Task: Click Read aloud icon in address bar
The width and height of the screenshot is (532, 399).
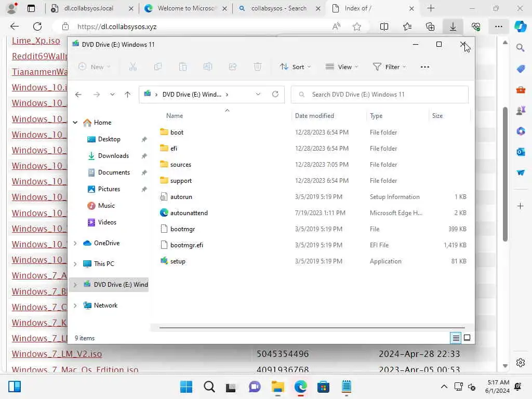Action: pyautogui.click(x=336, y=26)
